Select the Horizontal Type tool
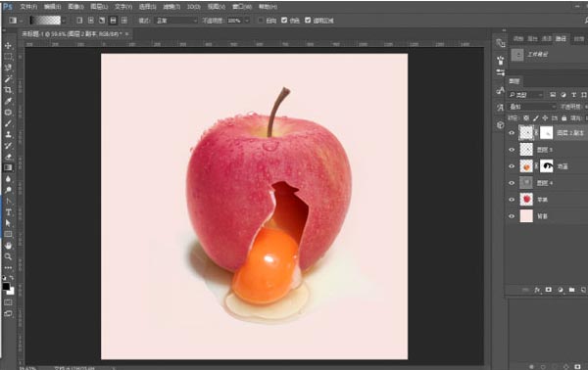Viewport: 588px width, 370px height. (8, 212)
